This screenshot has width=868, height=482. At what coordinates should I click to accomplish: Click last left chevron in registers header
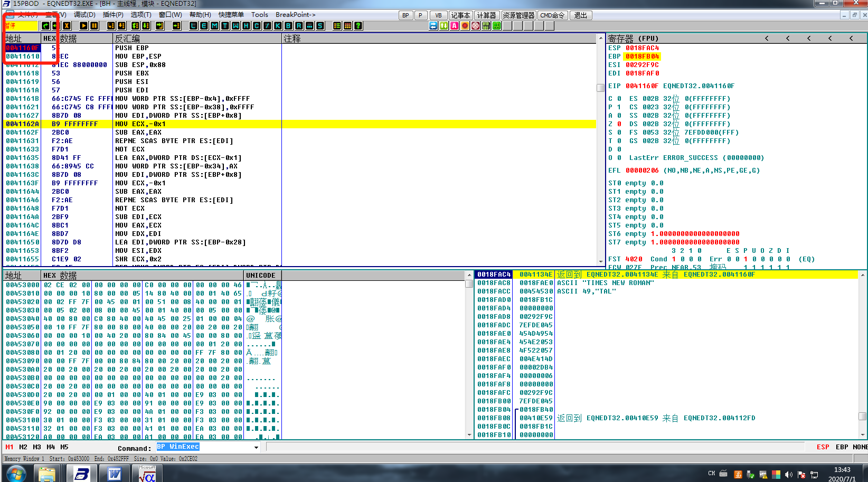coord(851,39)
